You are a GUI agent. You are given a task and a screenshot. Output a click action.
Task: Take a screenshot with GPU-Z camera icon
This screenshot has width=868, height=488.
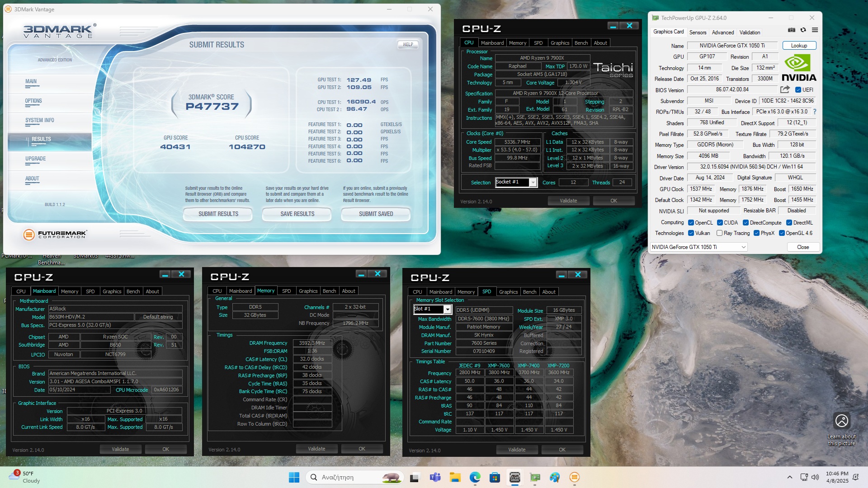(x=792, y=30)
